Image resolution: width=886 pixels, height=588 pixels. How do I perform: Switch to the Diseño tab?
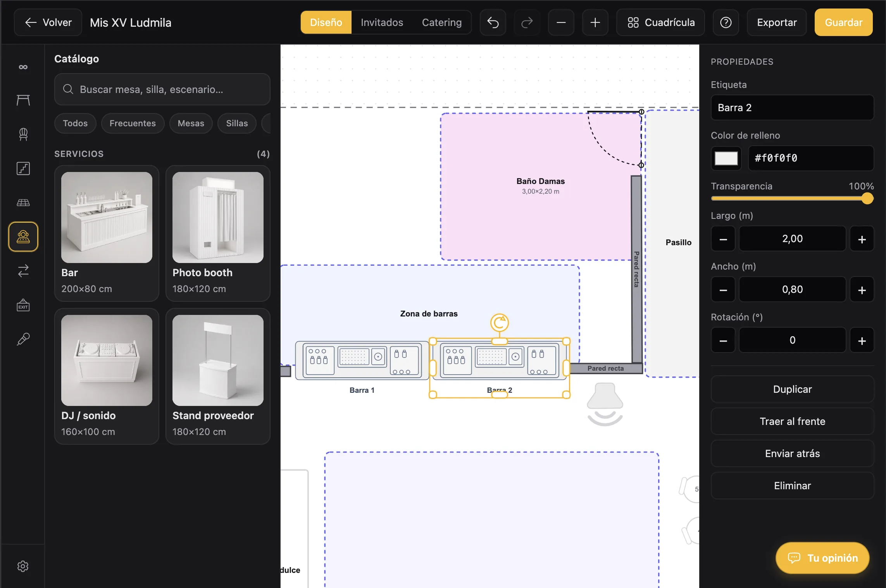click(x=326, y=22)
